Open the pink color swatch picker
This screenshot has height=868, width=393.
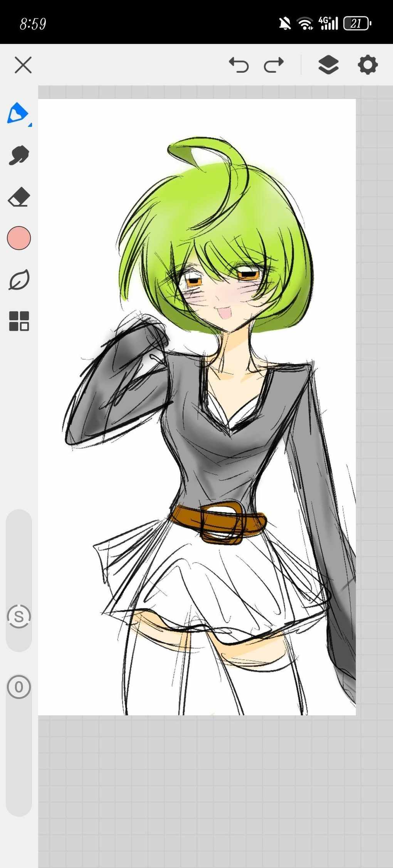click(19, 238)
